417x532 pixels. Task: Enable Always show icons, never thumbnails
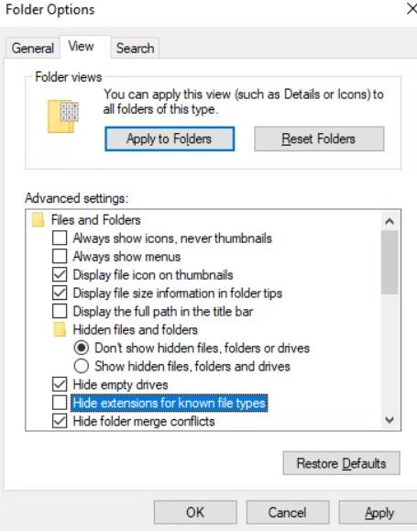[x=60, y=238]
